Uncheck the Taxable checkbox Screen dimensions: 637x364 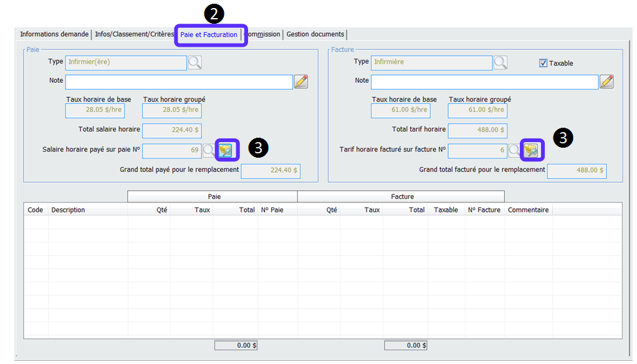click(x=543, y=63)
